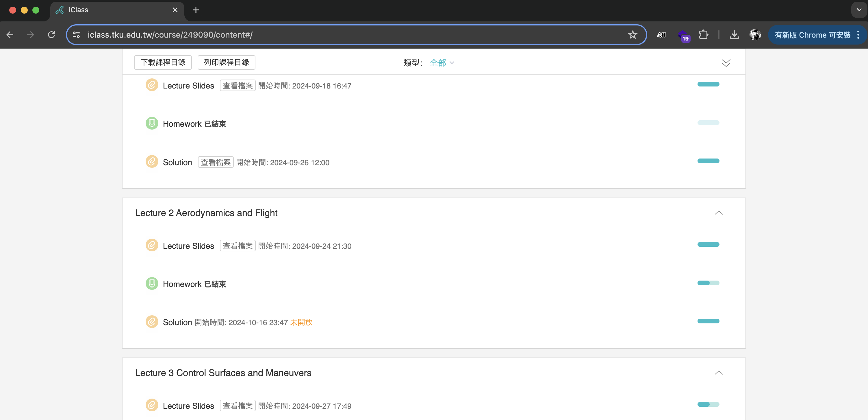Open site information icon in address bar
Screen dimensions: 868x420
click(x=77, y=35)
